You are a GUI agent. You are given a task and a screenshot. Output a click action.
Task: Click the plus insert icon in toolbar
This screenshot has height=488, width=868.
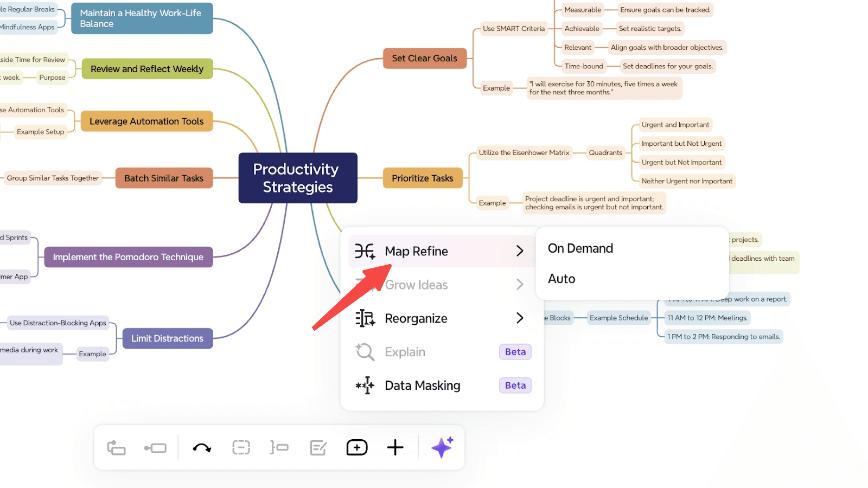pos(395,448)
